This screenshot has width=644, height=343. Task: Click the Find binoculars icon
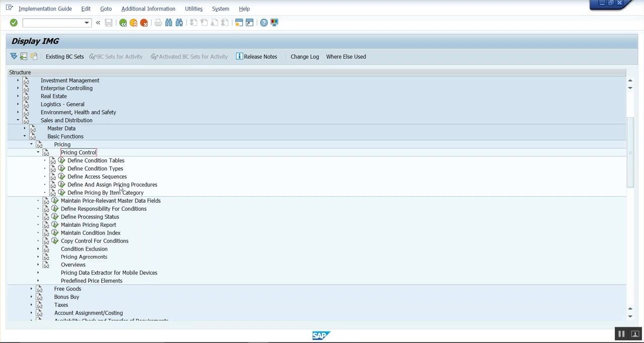tap(169, 23)
